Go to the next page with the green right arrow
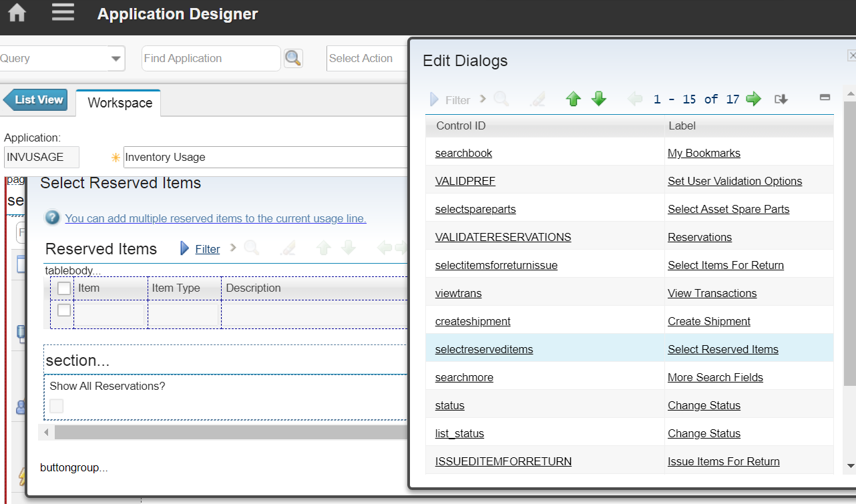Screen dimensions: 856x504 (753, 99)
